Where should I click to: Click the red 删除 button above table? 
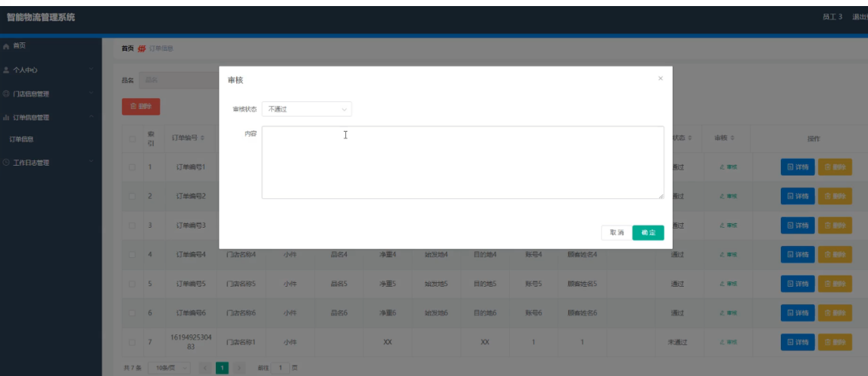(141, 106)
